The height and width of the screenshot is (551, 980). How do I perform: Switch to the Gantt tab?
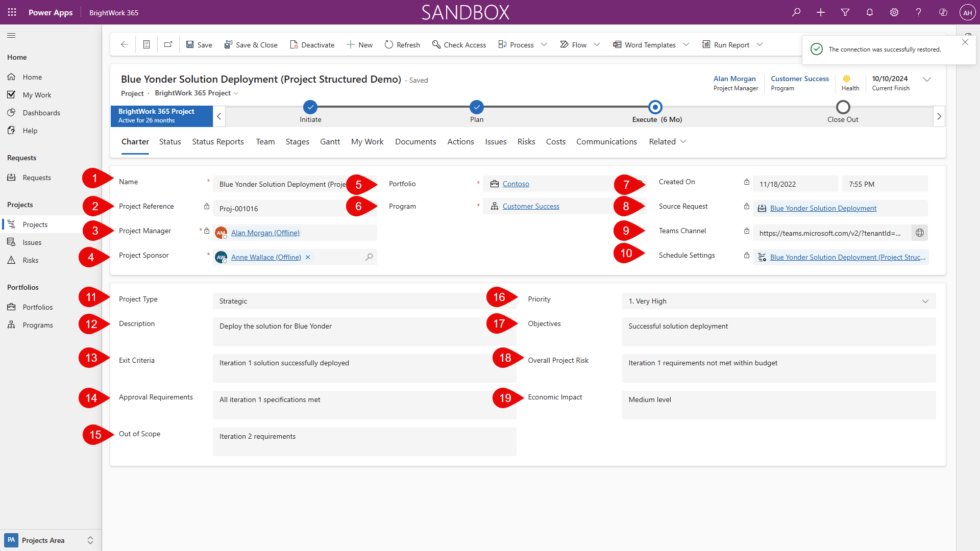point(330,142)
